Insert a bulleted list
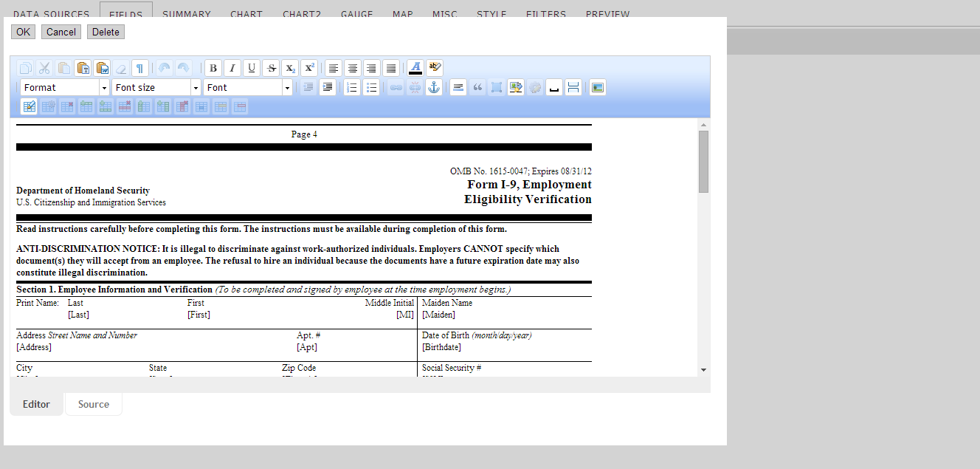The height and width of the screenshot is (469, 980). tap(371, 87)
